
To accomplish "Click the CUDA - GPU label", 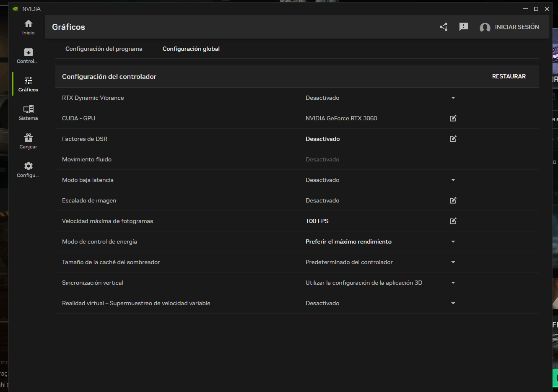I will click(x=79, y=118).
